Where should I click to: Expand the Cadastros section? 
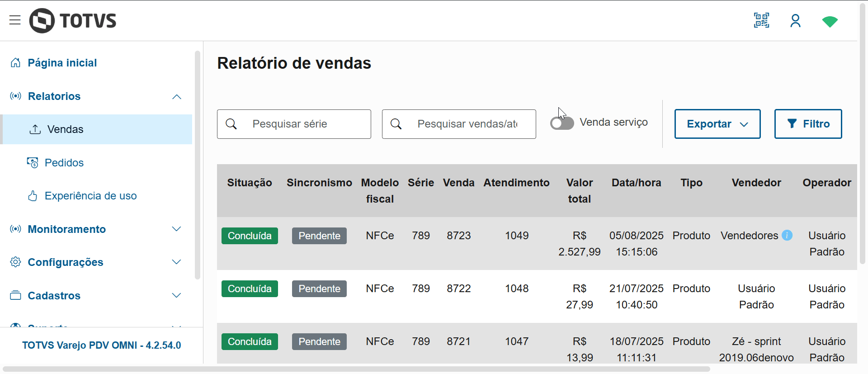coord(177,296)
